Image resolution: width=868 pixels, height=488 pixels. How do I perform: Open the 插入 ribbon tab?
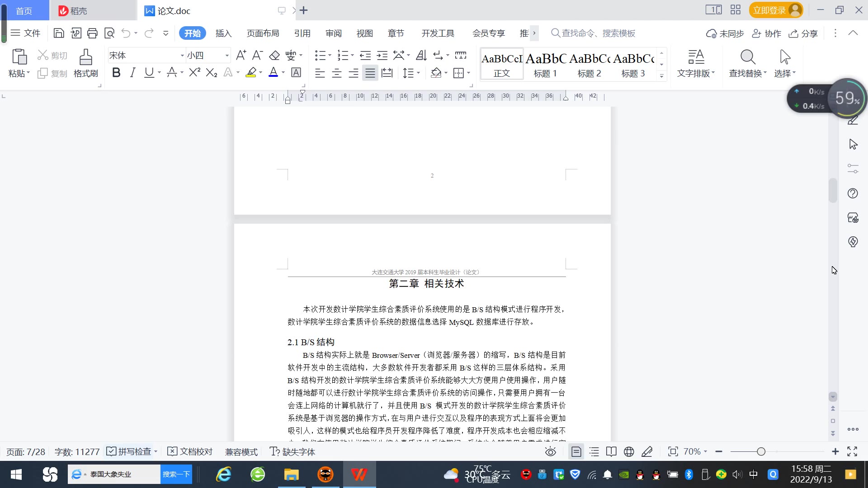pyautogui.click(x=223, y=33)
